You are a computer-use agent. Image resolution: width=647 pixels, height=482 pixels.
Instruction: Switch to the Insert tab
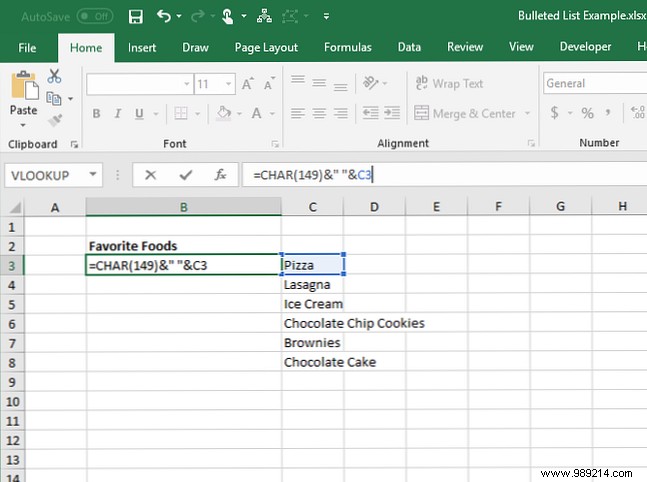(x=142, y=48)
